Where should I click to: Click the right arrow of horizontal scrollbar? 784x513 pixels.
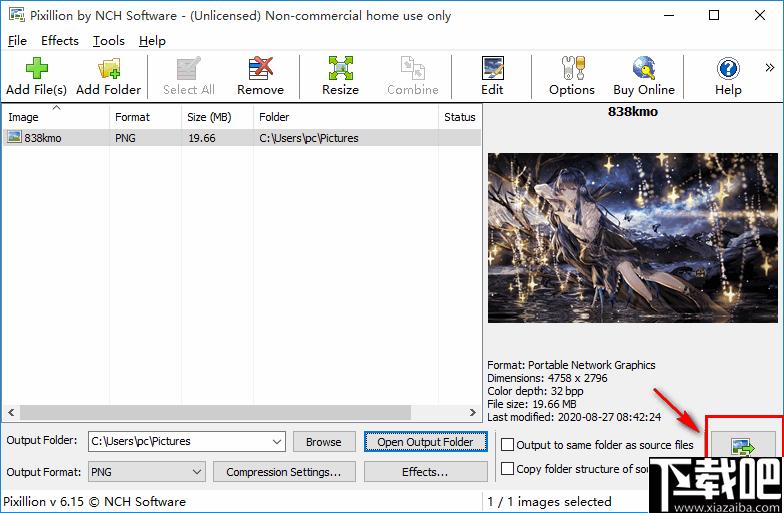[472, 412]
